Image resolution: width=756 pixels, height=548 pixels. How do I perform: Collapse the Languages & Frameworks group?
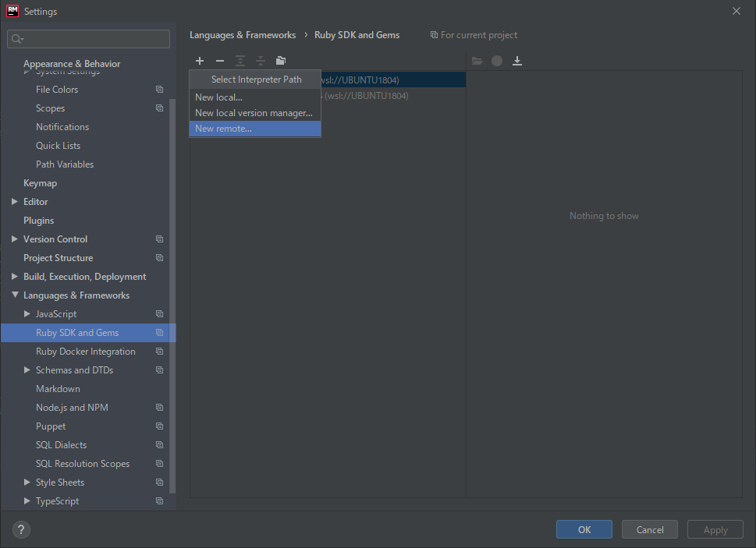pyautogui.click(x=15, y=295)
